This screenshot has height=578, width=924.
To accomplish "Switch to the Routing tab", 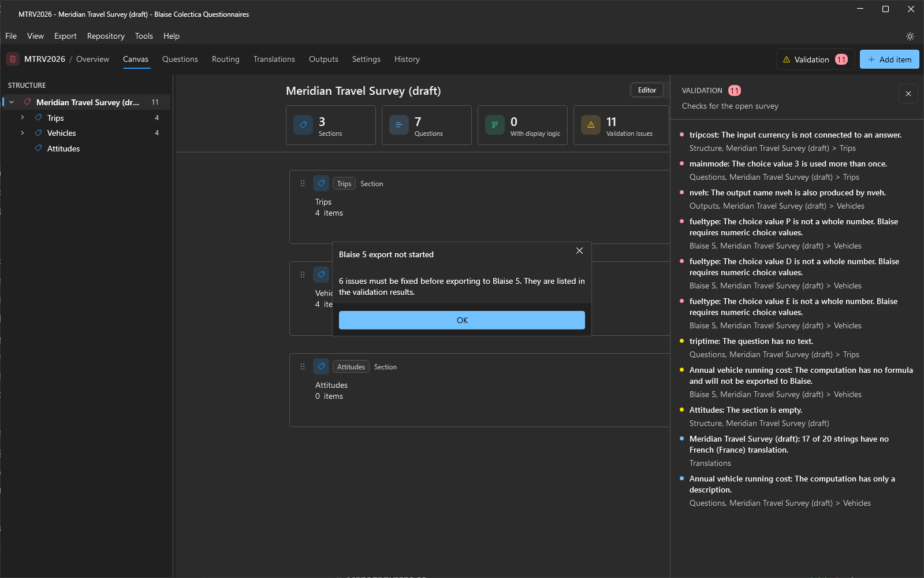I will pos(226,59).
